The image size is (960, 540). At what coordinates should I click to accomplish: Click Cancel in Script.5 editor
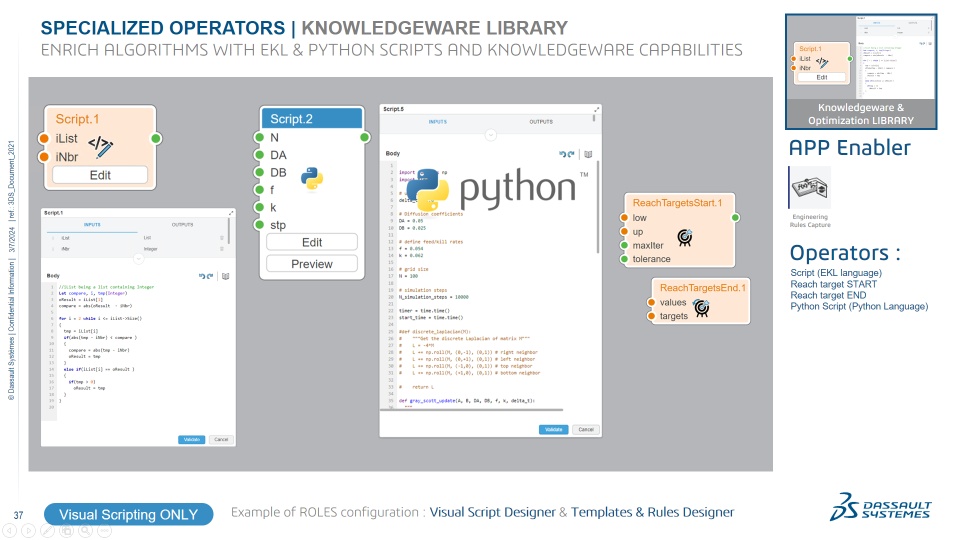(x=586, y=429)
